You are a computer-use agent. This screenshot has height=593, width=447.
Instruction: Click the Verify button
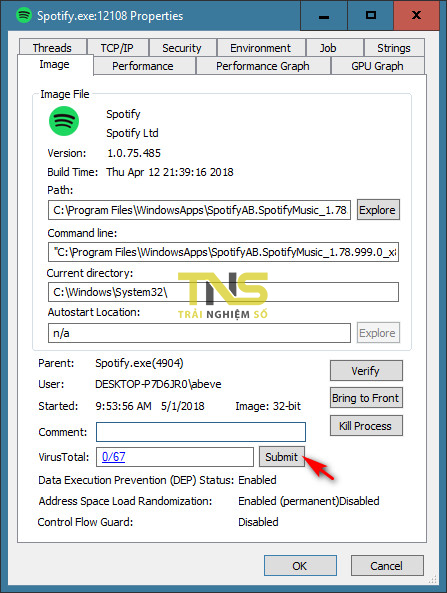[x=366, y=371]
